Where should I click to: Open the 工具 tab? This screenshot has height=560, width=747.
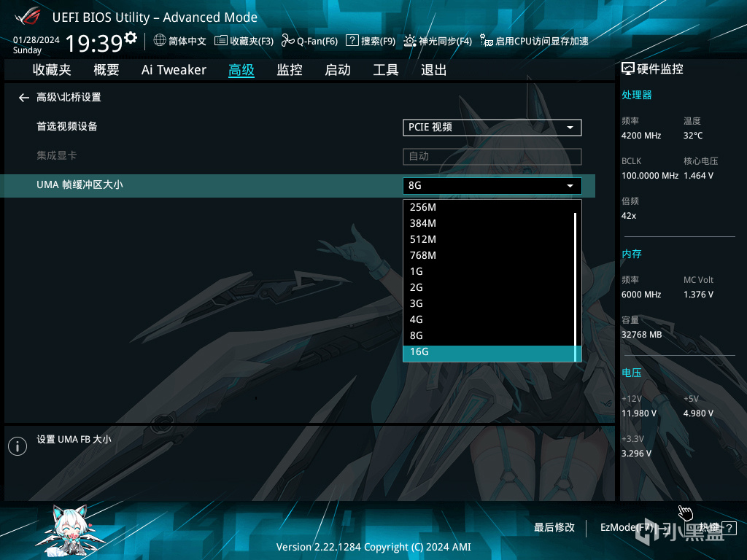[x=385, y=70]
